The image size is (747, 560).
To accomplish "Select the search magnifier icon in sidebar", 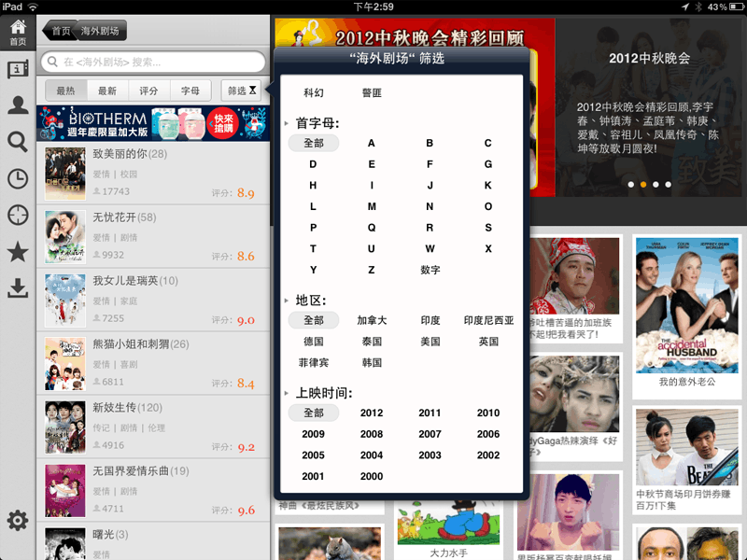I will click(x=19, y=142).
